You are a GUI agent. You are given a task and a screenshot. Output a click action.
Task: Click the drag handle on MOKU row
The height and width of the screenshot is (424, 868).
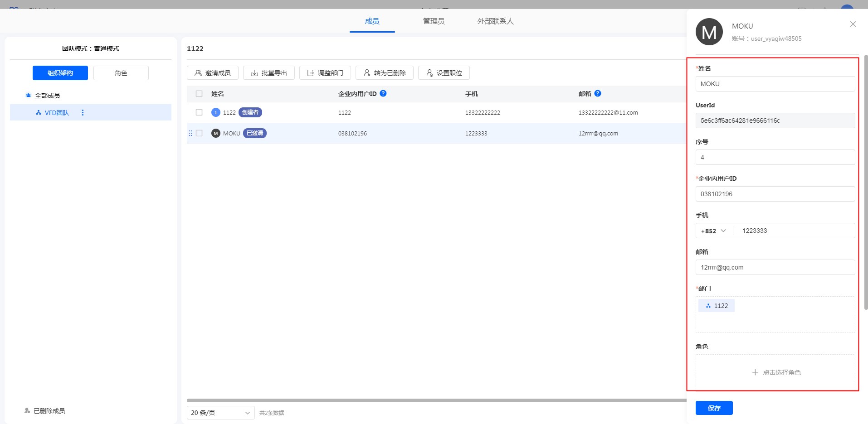190,133
